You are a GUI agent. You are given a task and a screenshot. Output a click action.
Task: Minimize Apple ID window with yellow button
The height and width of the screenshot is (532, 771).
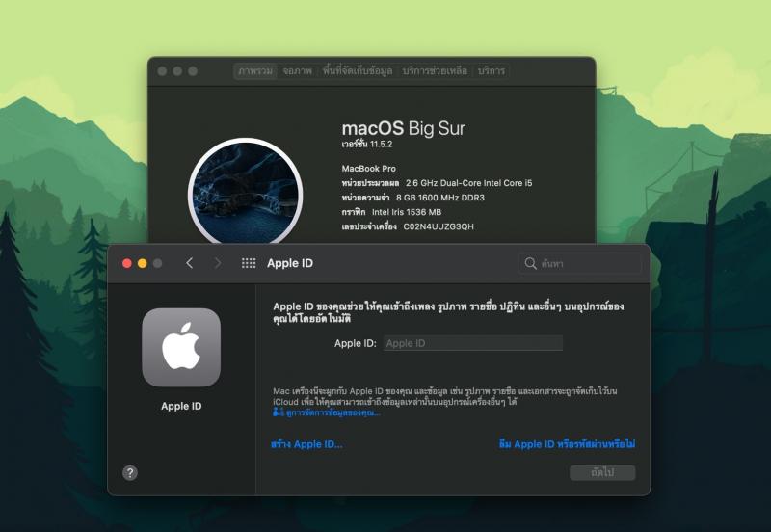[x=142, y=263]
